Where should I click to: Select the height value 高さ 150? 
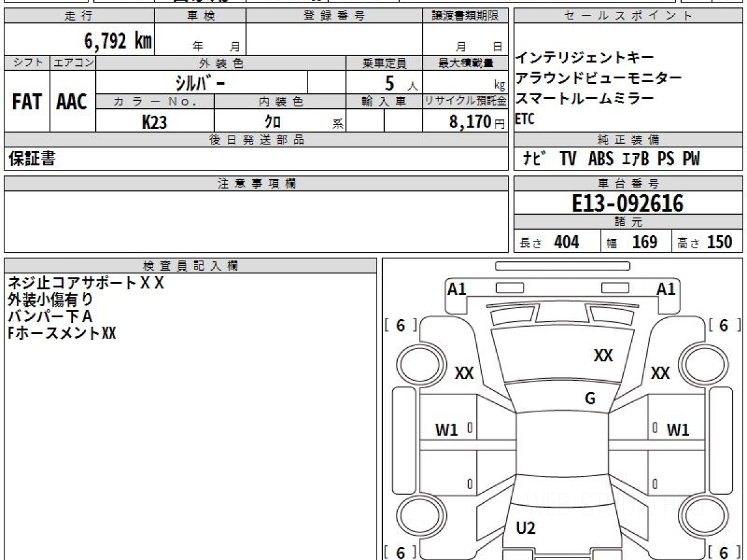tap(705, 242)
